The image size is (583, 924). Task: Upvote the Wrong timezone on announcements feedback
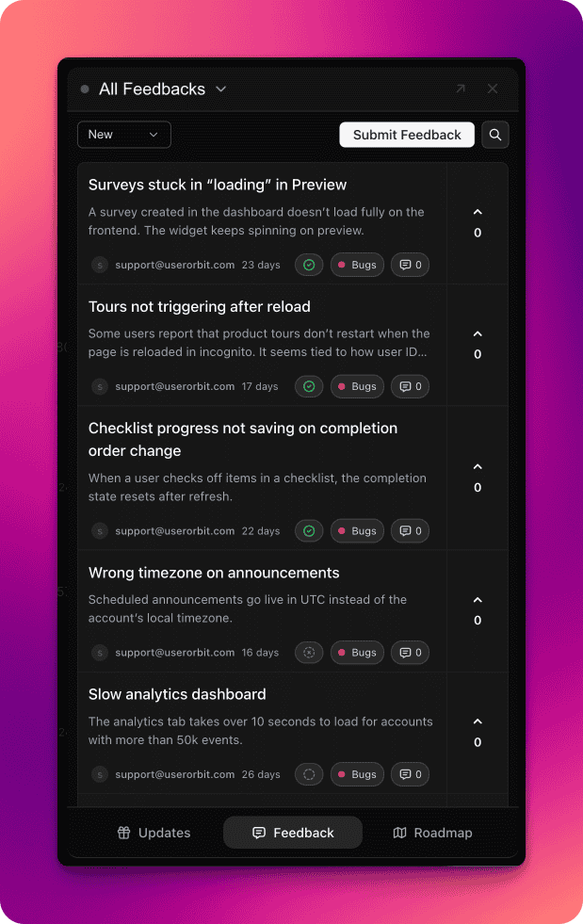pos(478,600)
